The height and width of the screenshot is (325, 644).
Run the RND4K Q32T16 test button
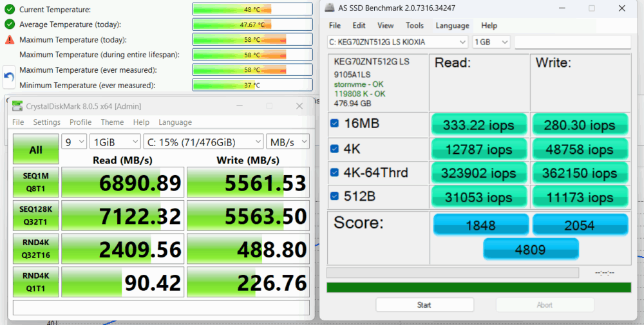(35, 248)
